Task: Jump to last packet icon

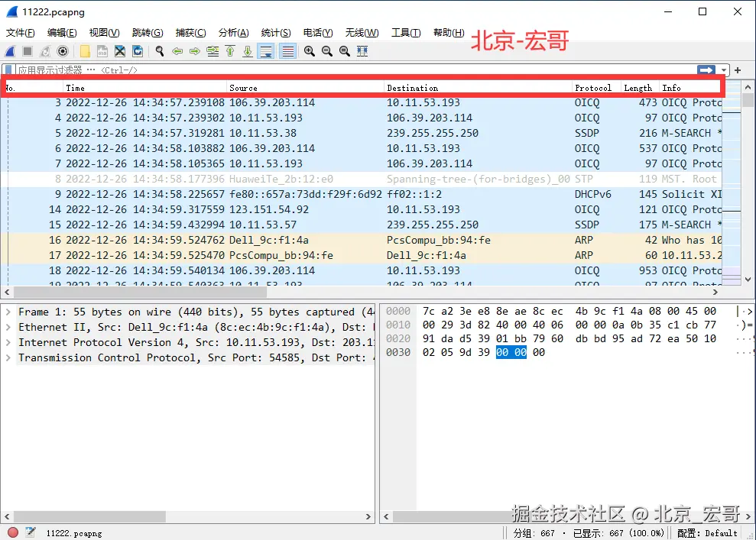Action: (x=248, y=51)
